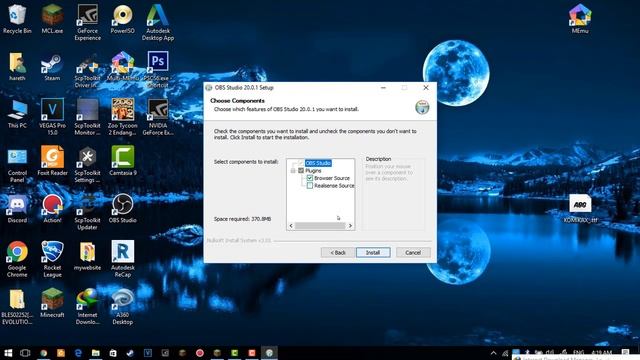Select the Zoo Tycoon 2 desktop icon
Image resolution: width=640 pixels, height=360 pixels.
(x=122, y=117)
